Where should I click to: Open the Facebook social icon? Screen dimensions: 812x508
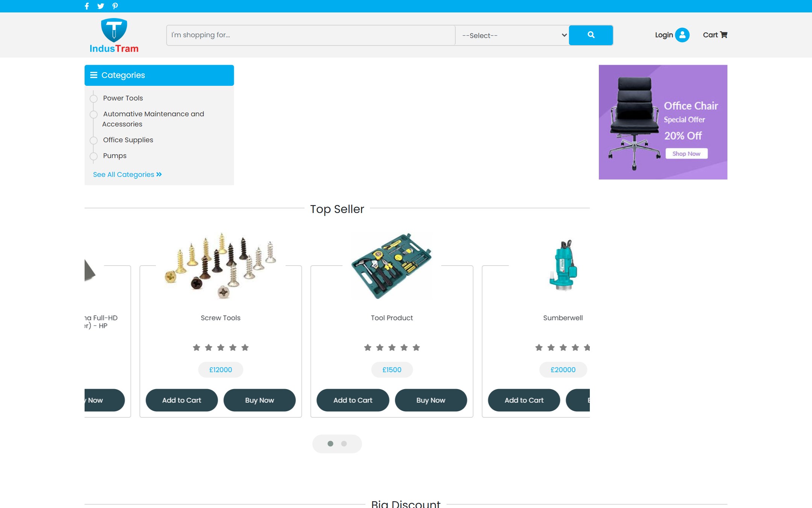(x=87, y=6)
